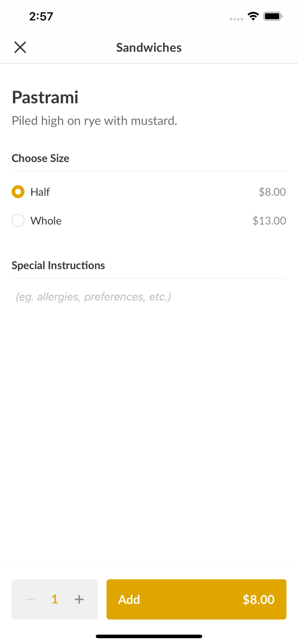Focus the Special Instructions text field
The width and height of the screenshot is (298, 644).
(x=149, y=297)
